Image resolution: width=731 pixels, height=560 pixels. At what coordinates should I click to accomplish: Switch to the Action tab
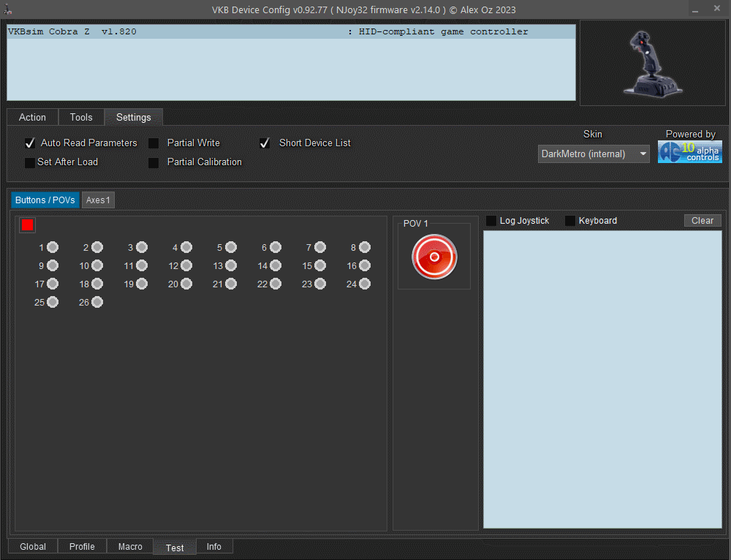[x=32, y=117]
